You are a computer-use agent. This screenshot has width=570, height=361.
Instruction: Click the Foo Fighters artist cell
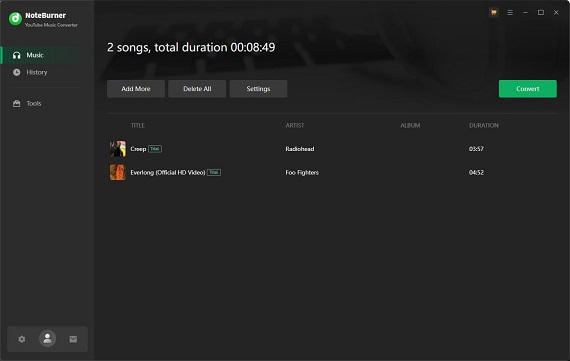pyautogui.click(x=302, y=173)
